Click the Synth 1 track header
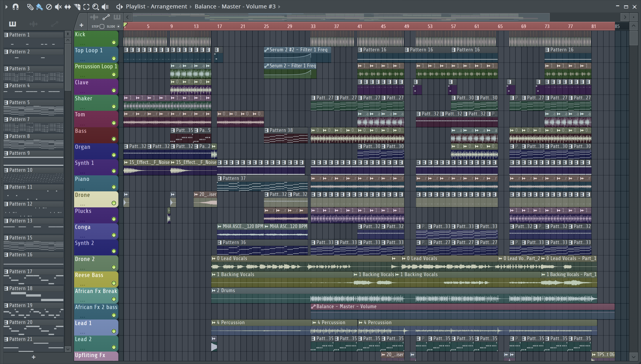Image resolution: width=641 pixels, height=364 pixels. coord(96,167)
